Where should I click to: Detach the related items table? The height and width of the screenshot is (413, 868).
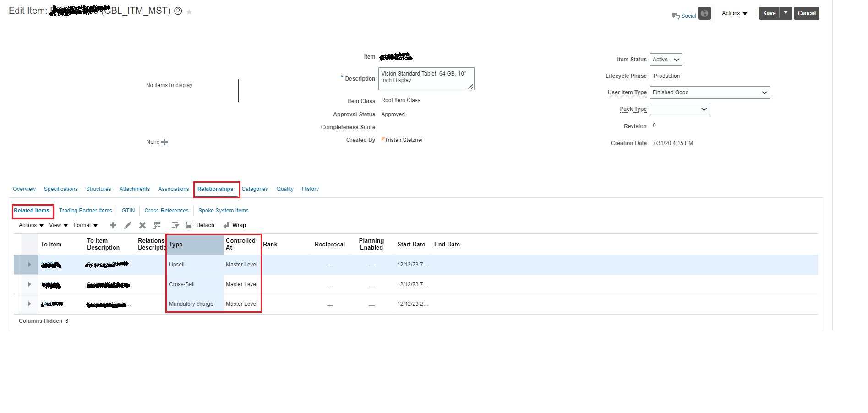coord(201,225)
